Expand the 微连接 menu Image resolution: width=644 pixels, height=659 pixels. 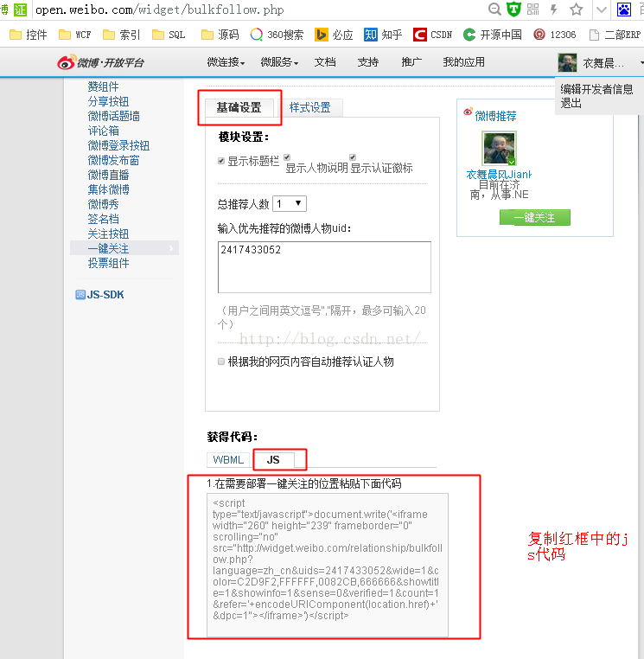pyautogui.click(x=226, y=62)
